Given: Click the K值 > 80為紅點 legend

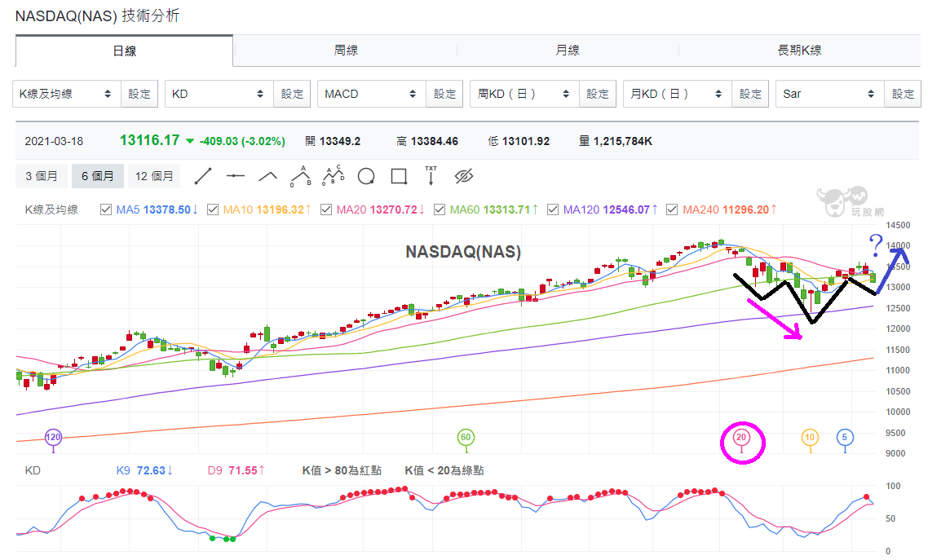Looking at the screenshot, I should pos(342,470).
